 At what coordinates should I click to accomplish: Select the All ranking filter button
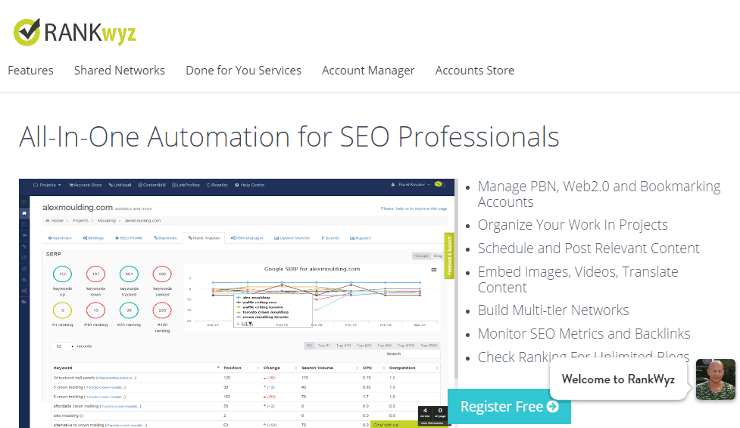click(310, 346)
